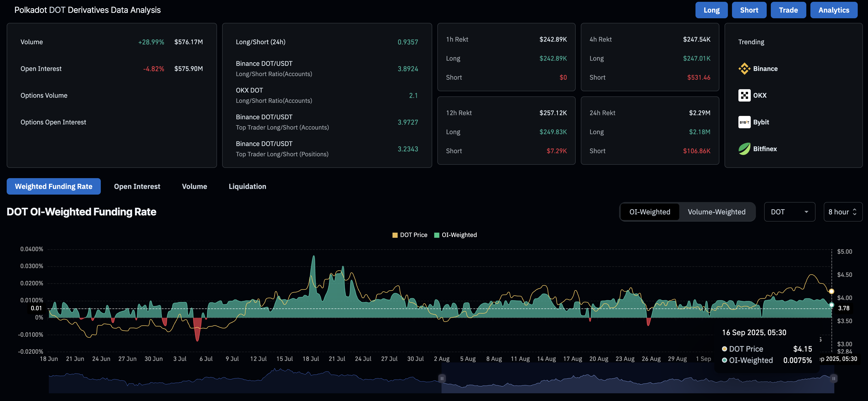868x401 pixels.
Task: Open the 8 hour interval selector
Action: click(x=842, y=212)
